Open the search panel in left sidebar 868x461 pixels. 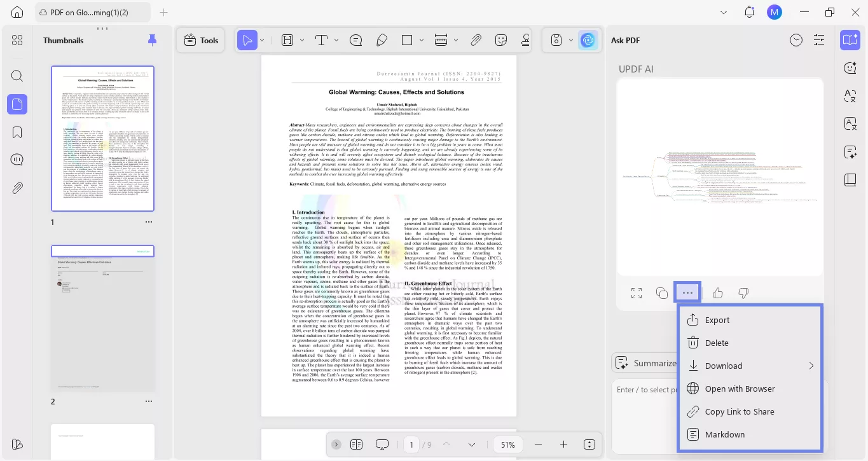(17, 76)
